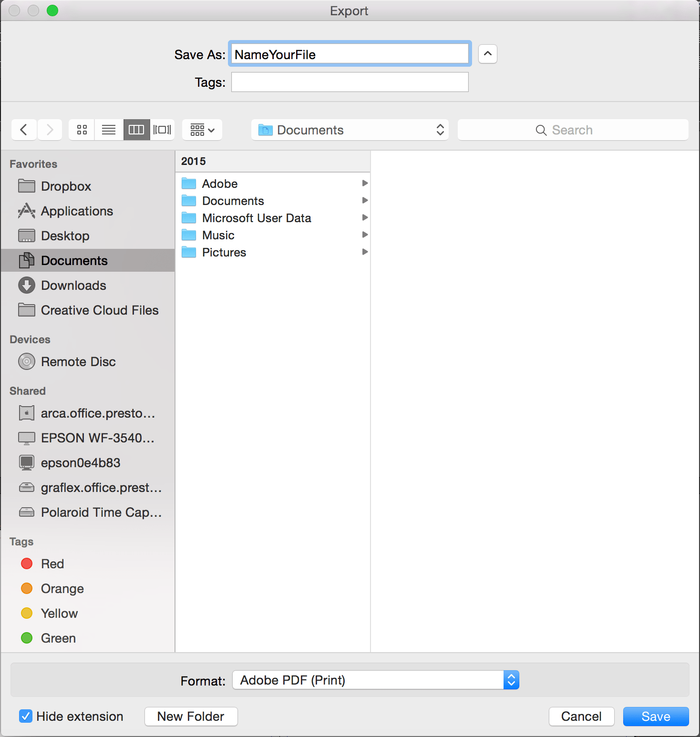This screenshot has width=700, height=737.
Task: Switch to Cover Flow view
Action: tap(162, 130)
